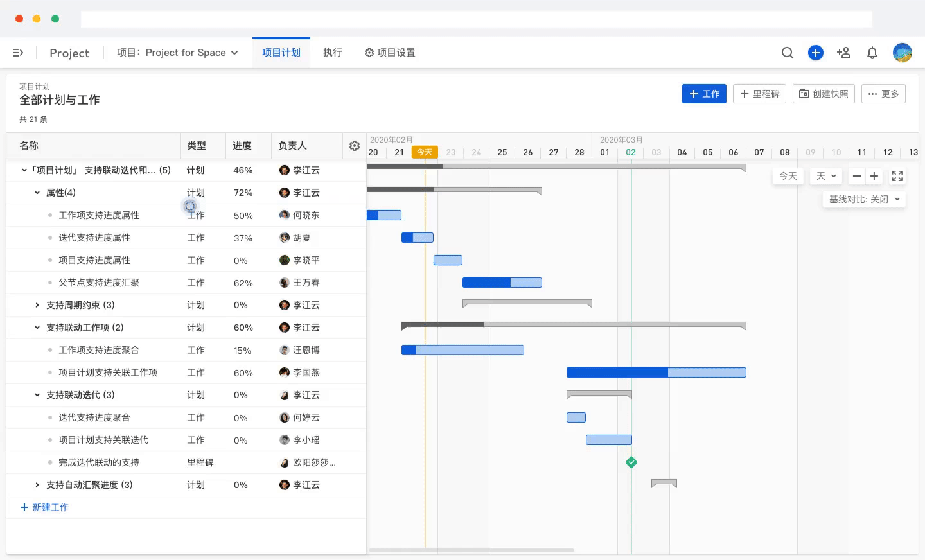Click the 工作项支持进度属性 Gantt progress bar
925x560 pixels.
[384, 215]
